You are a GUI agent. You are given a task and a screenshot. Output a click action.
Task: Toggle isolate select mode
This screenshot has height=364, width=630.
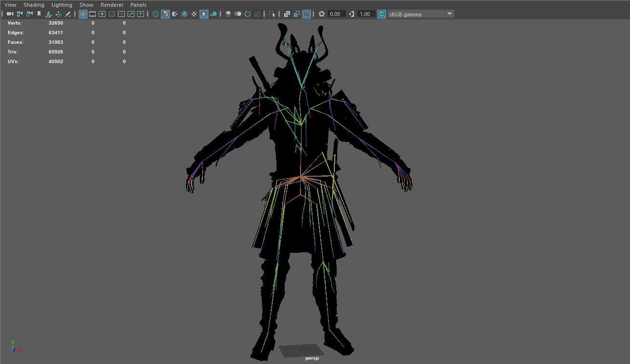pyautogui.click(x=272, y=14)
